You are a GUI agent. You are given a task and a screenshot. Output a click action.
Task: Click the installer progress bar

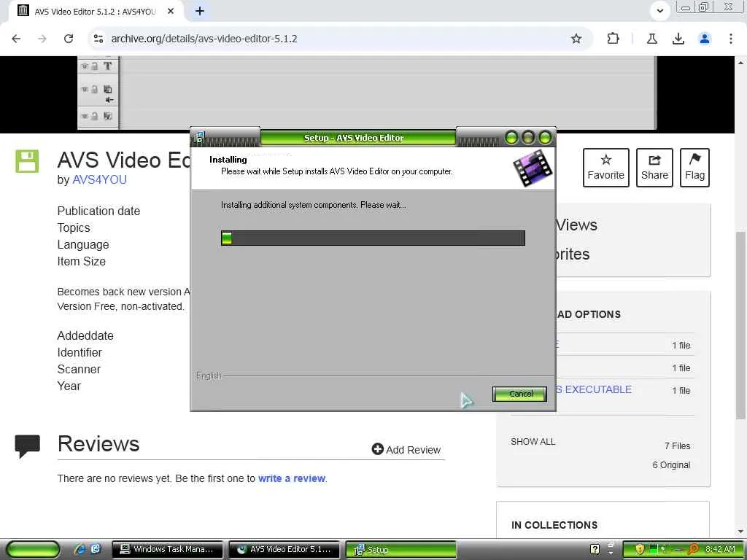coord(373,238)
